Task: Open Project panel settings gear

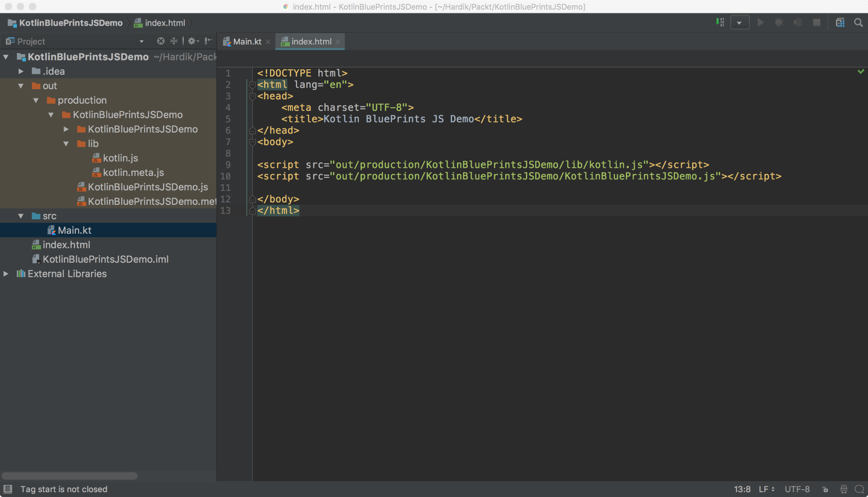Action: 193,41
